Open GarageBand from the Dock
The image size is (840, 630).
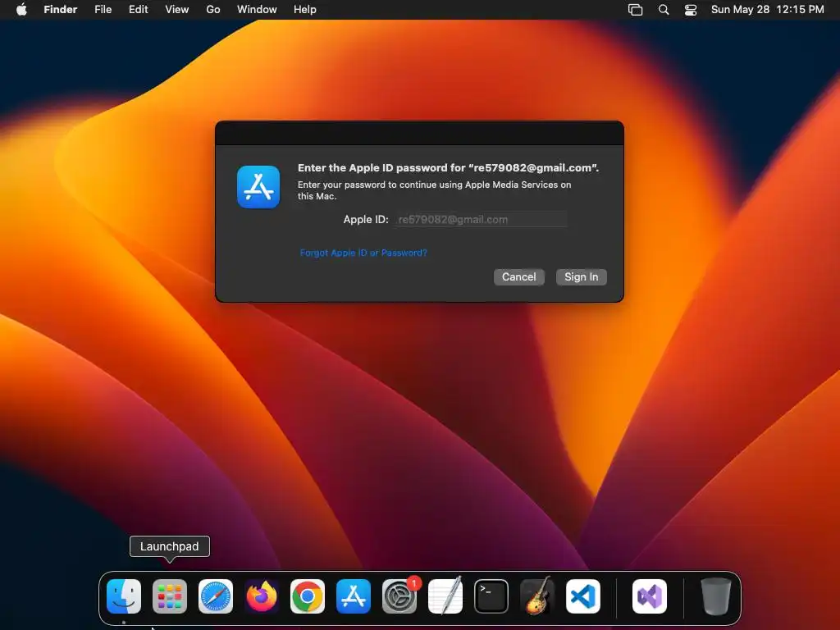(x=537, y=596)
